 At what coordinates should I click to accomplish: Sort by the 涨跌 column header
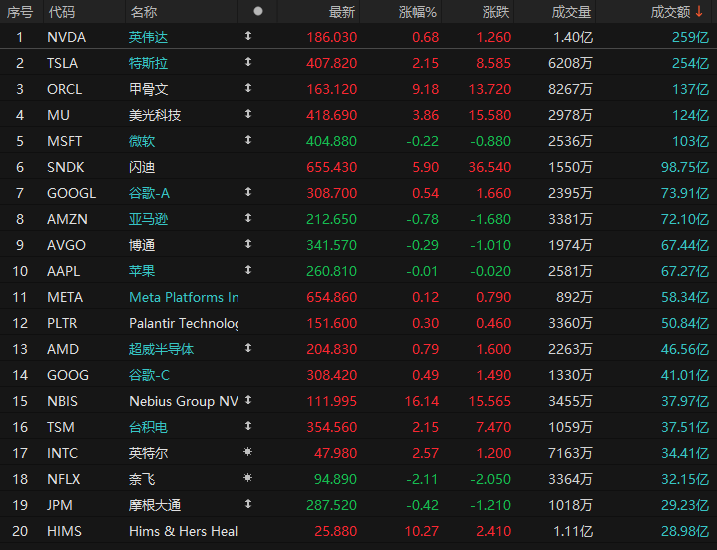[x=496, y=12]
